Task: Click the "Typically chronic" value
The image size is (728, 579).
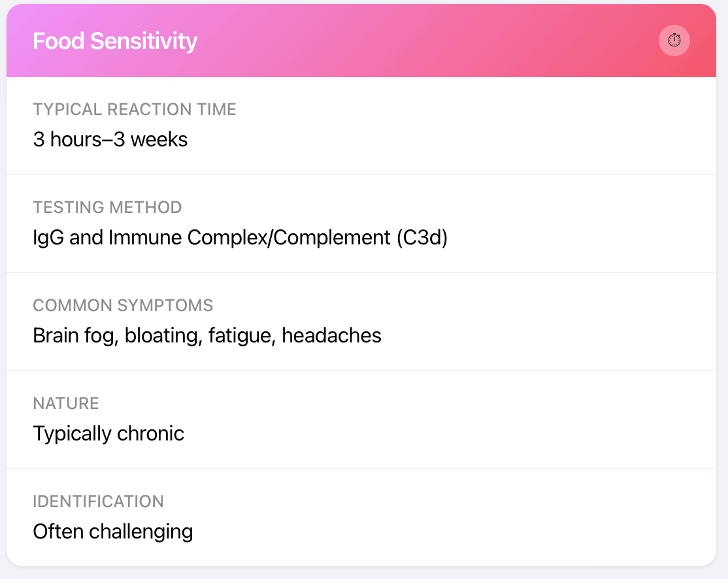Action: pyautogui.click(x=108, y=433)
